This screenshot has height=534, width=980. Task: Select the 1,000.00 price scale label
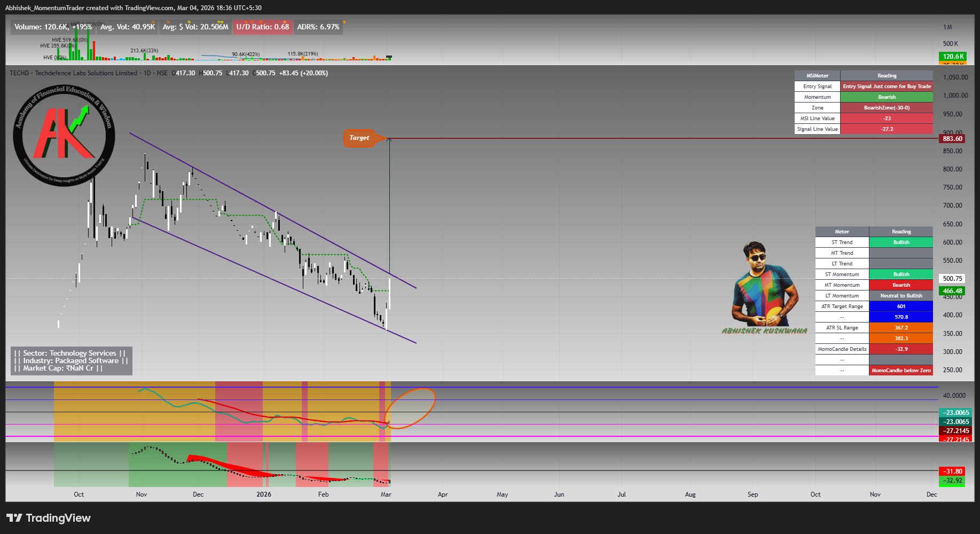click(x=955, y=96)
